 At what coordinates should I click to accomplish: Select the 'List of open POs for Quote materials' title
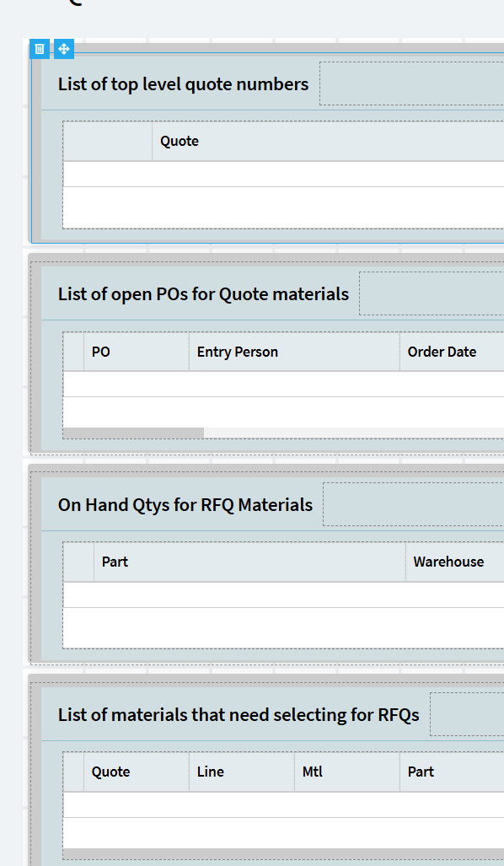[203, 293]
